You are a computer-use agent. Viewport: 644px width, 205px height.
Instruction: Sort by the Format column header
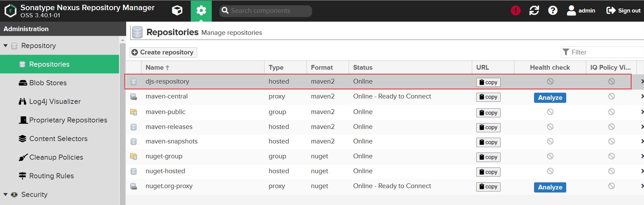tap(328, 67)
